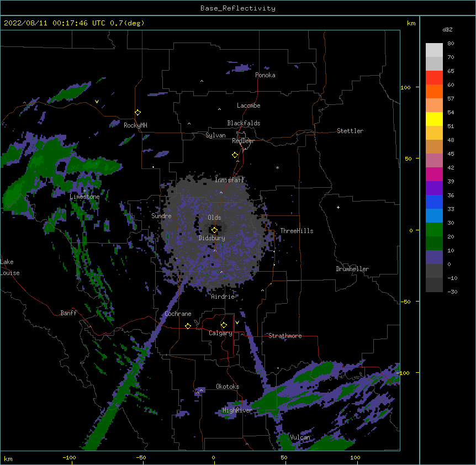Screen dimensions: 476x465
Task: Select the purple 39-36 dBZ legend color
Action: [434, 188]
